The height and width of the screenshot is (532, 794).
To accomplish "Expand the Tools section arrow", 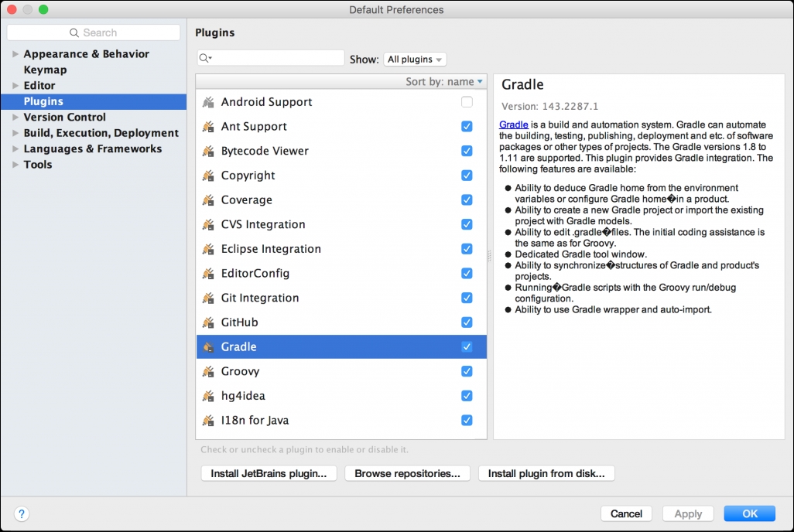I will click(15, 165).
